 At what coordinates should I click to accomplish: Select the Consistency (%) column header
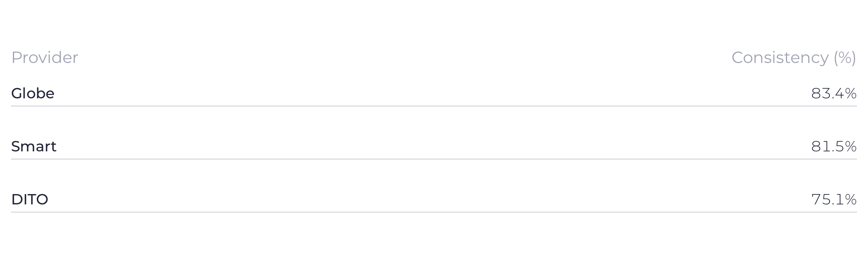click(794, 58)
